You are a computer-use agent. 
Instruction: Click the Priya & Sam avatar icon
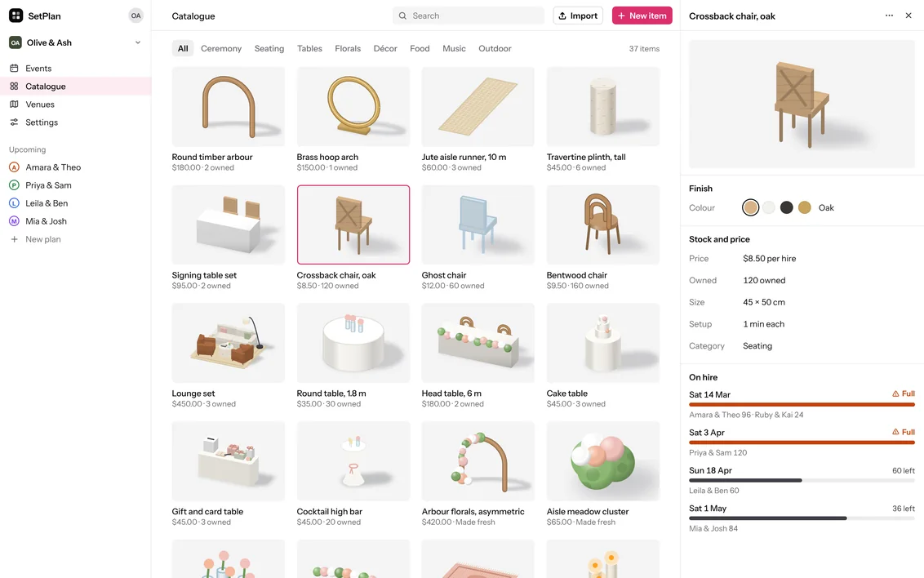(x=14, y=185)
